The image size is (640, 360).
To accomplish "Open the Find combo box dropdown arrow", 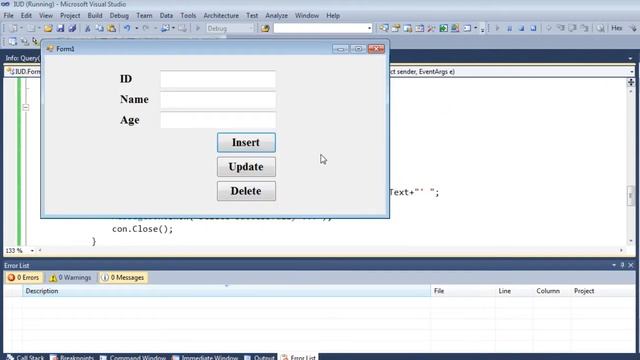I will click(369, 28).
